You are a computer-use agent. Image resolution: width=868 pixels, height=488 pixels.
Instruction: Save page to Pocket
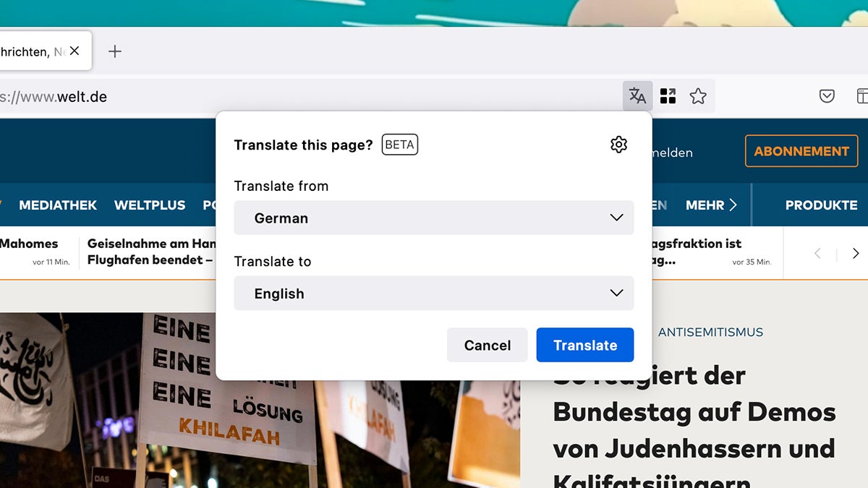coord(827,95)
